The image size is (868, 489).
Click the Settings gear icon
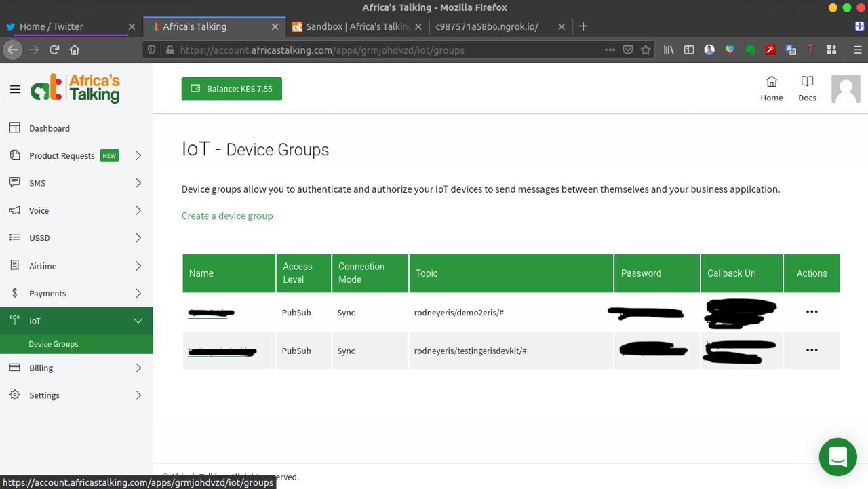click(x=15, y=395)
